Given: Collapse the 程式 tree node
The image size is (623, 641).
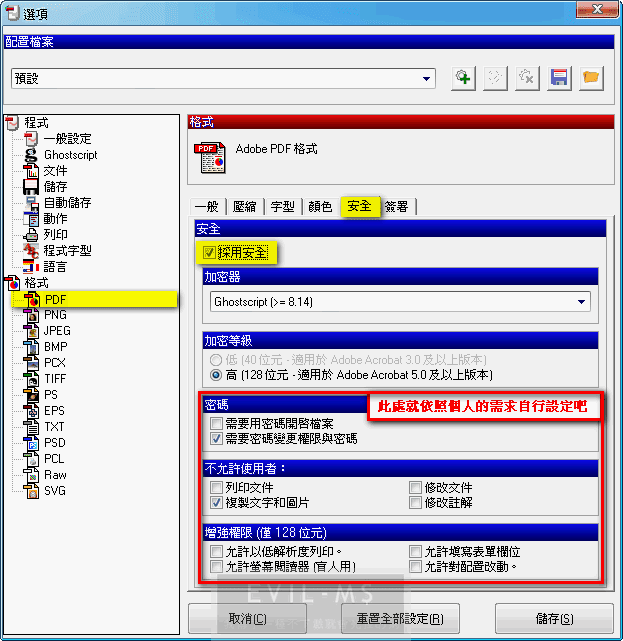Looking at the screenshot, I should tap(12, 123).
